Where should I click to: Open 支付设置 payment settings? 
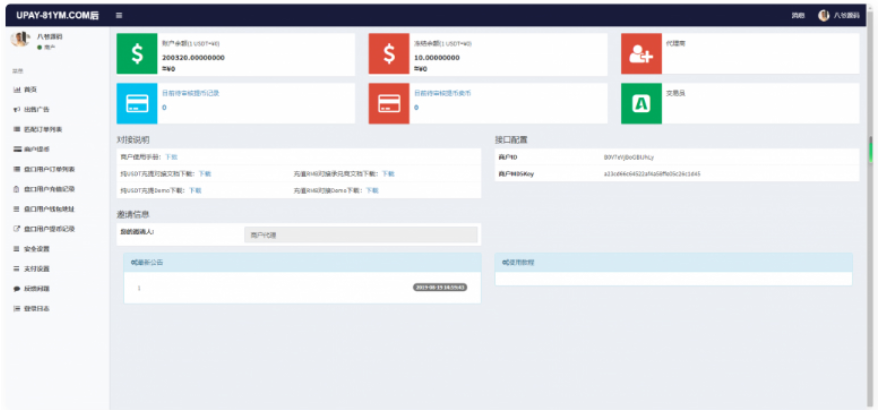coord(31,269)
